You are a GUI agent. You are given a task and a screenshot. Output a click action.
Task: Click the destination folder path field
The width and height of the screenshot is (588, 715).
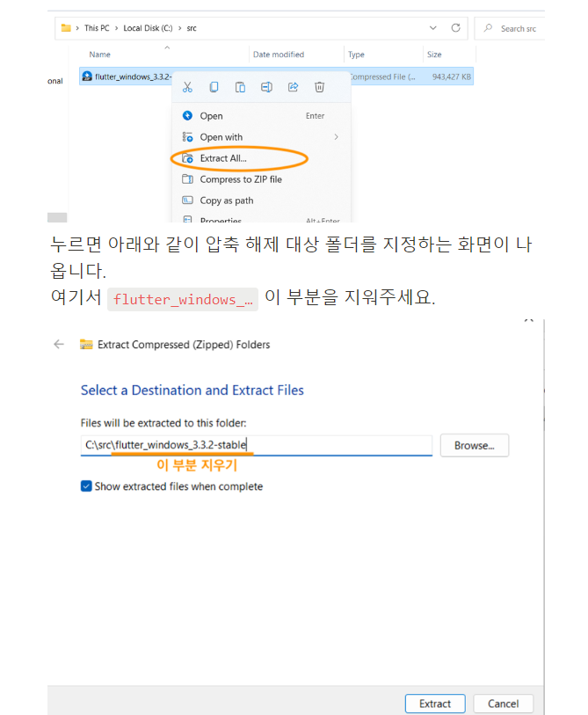(x=256, y=445)
